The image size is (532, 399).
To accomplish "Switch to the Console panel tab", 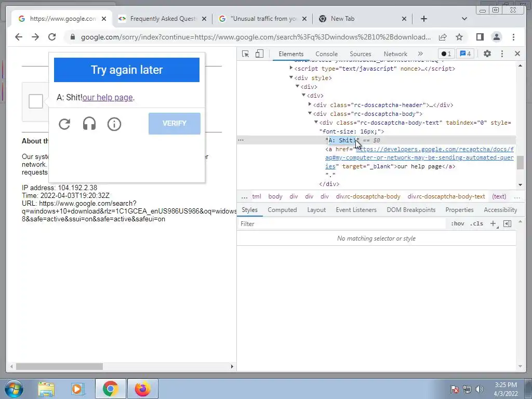I will tap(326, 54).
